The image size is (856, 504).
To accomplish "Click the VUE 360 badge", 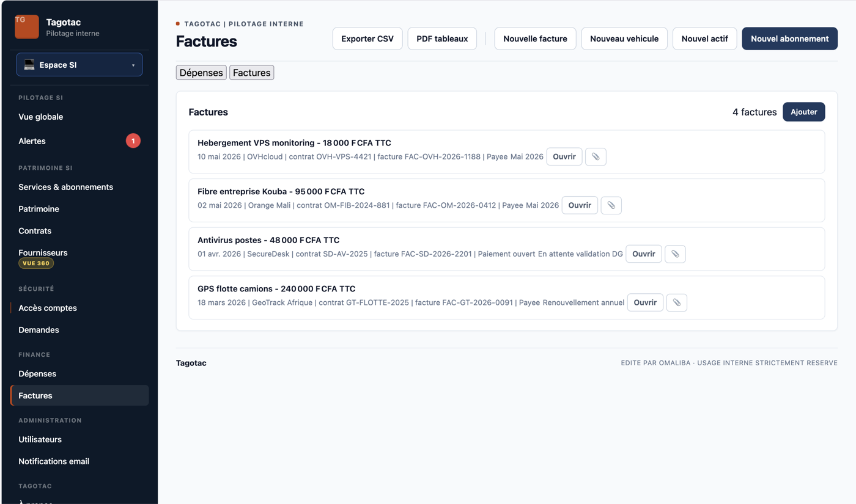I will click(x=36, y=263).
